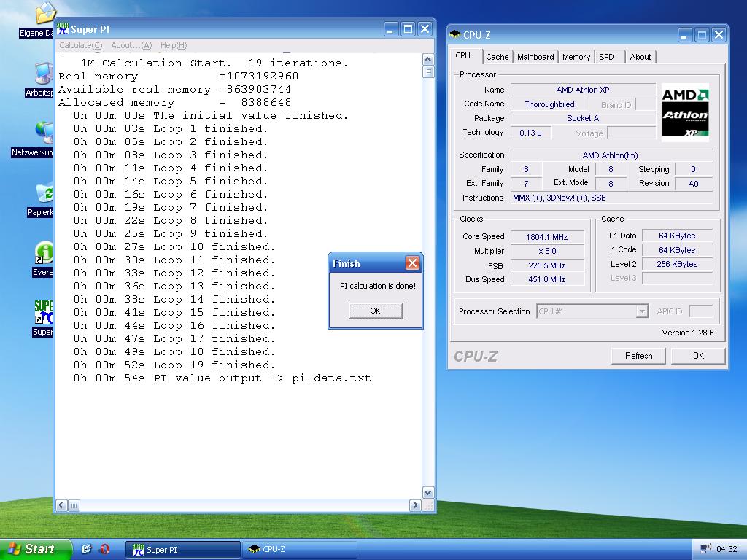Click the AMD Athlon XP logo
Screen dimensions: 747x560
[x=685, y=112]
